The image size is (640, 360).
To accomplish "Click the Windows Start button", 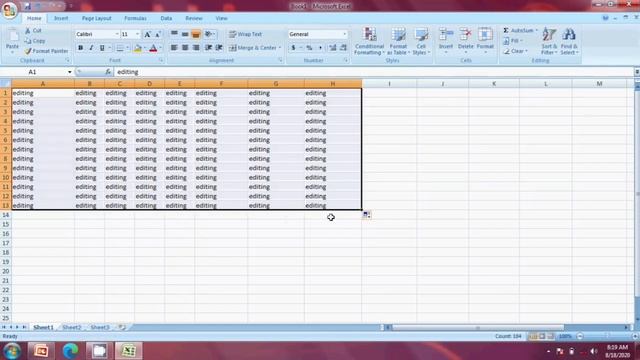I will tap(12, 351).
